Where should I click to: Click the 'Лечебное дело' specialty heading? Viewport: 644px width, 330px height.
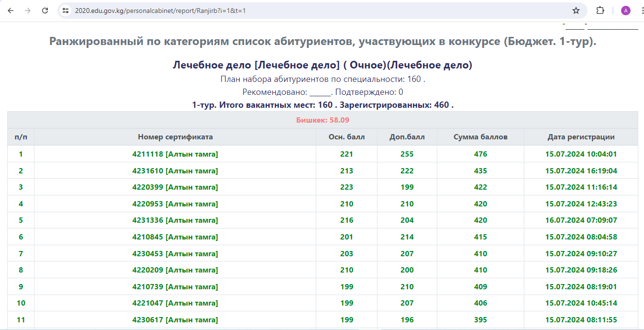(x=322, y=65)
